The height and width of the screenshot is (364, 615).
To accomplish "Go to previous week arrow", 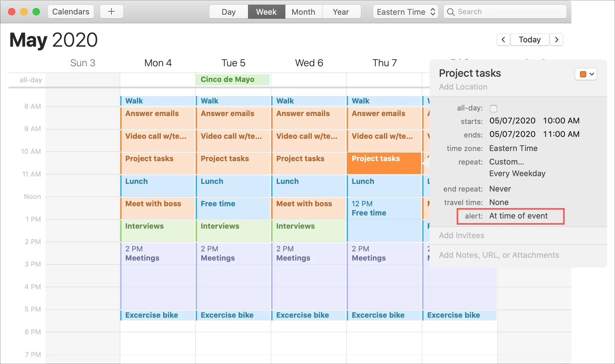I will [503, 40].
